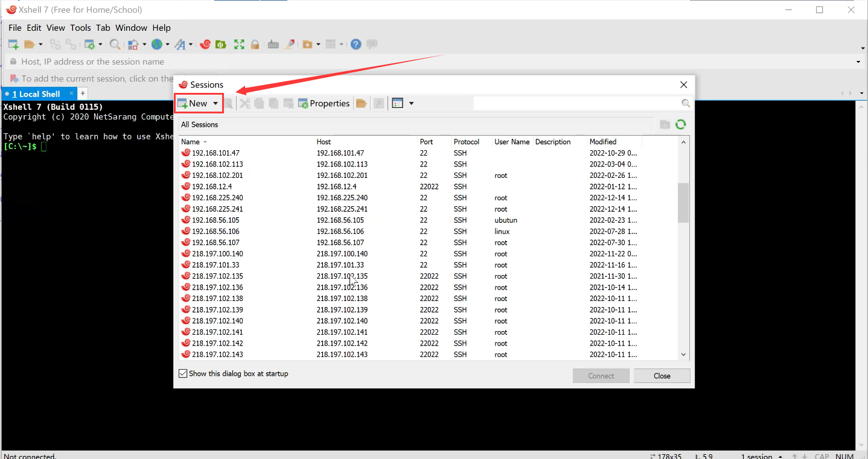Image resolution: width=868 pixels, height=459 pixels.
Task: Click the highlighter pen icon in toolbar
Action: pyautogui.click(x=290, y=45)
